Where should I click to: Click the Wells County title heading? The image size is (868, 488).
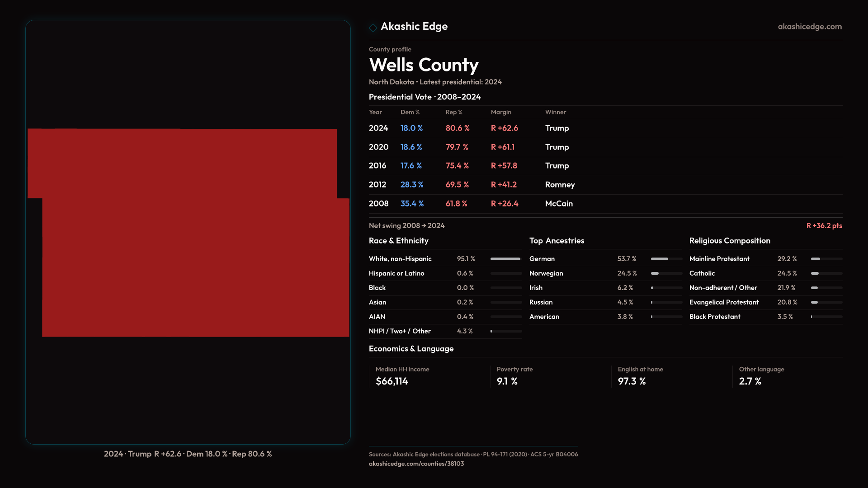[424, 65]
